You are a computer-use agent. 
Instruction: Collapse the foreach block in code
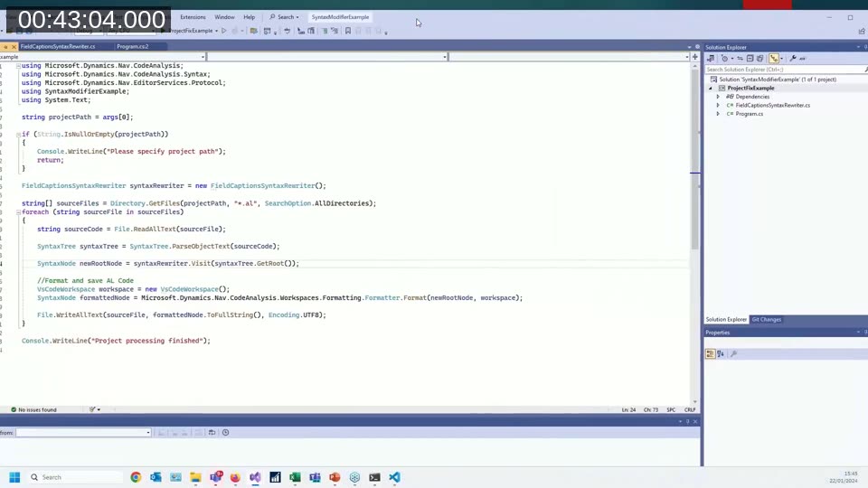[18, 211]
